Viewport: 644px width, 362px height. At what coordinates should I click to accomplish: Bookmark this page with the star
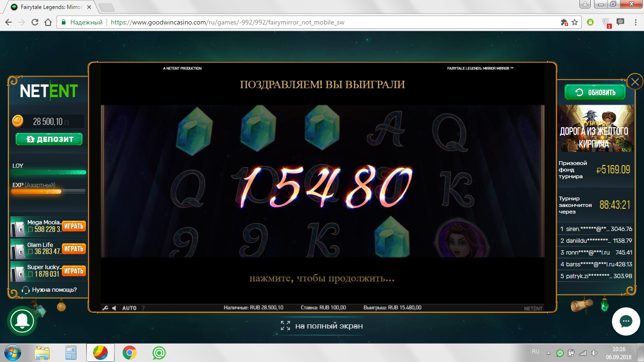pos(575,22)
